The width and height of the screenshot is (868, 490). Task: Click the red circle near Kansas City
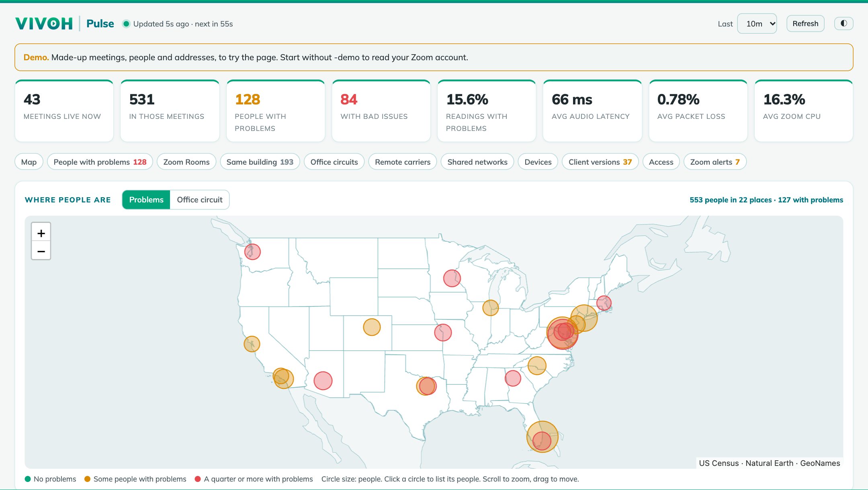click(x=443, y=333)
